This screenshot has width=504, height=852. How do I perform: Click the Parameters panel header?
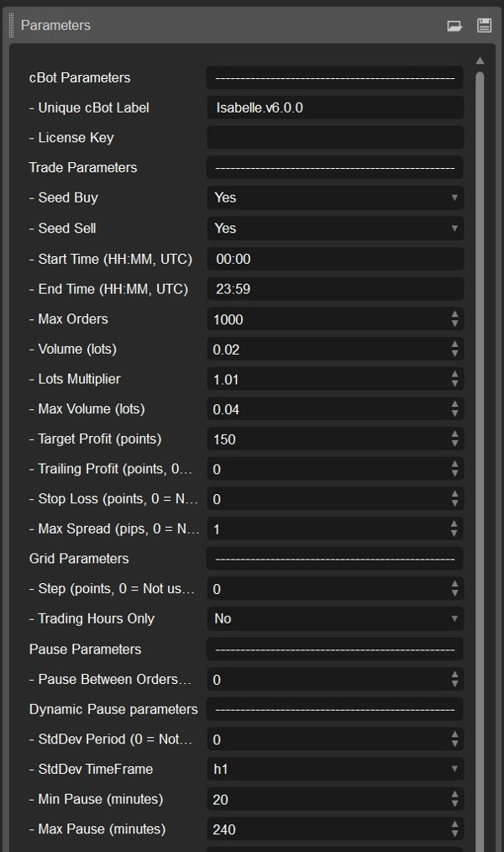pyautogui.click(x=55, y=25)
